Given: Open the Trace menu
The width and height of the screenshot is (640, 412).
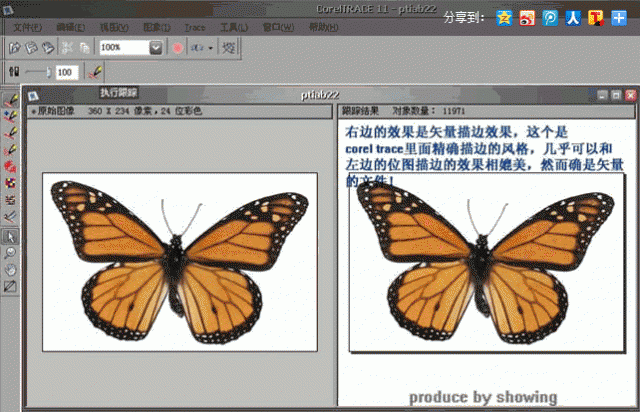Looking at the screenshot, I should (195, 26).
